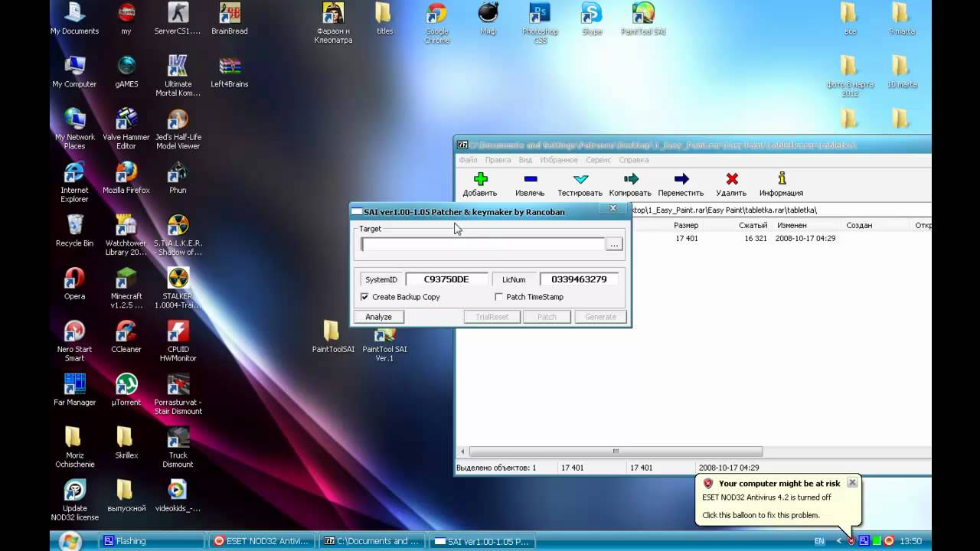Image resolution: width=980 pixels, height=551 pixels.
Task: Click the Информация (Info) toolbar icon
Action: 781,179
